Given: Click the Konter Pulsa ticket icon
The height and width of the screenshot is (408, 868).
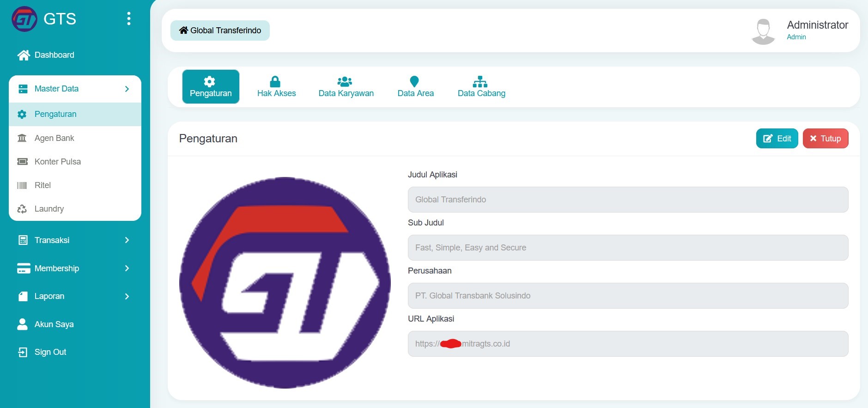Looking at the screenshot, I should coord(22,162).
